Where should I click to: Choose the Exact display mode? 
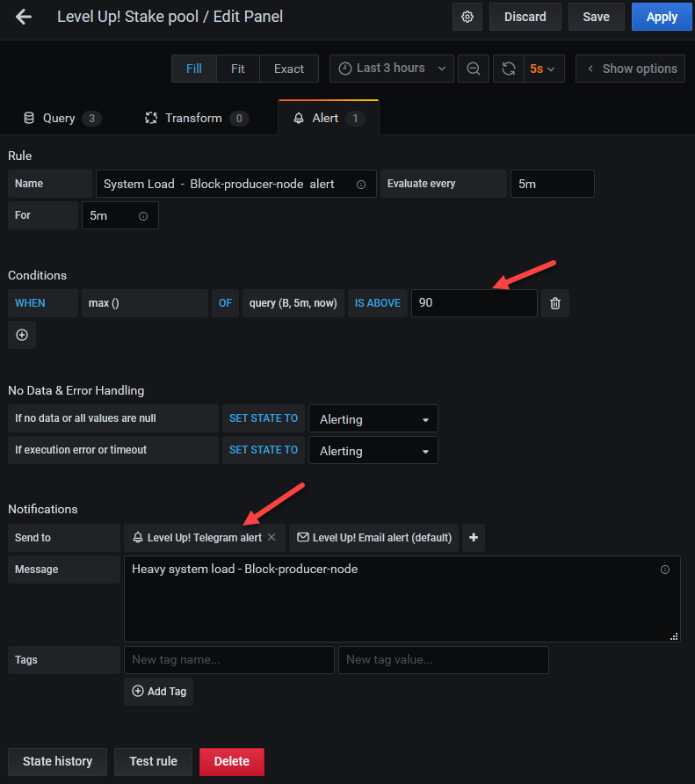click(288, 69)
